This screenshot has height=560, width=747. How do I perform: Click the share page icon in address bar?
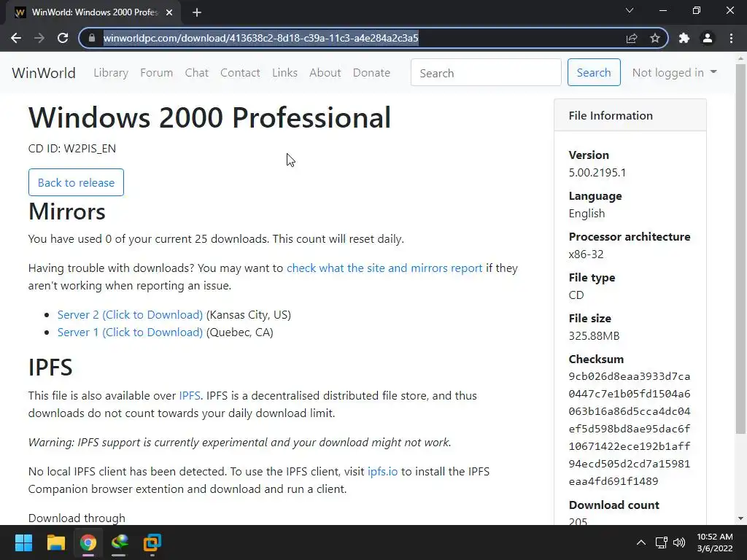click(x=632, y=38)
